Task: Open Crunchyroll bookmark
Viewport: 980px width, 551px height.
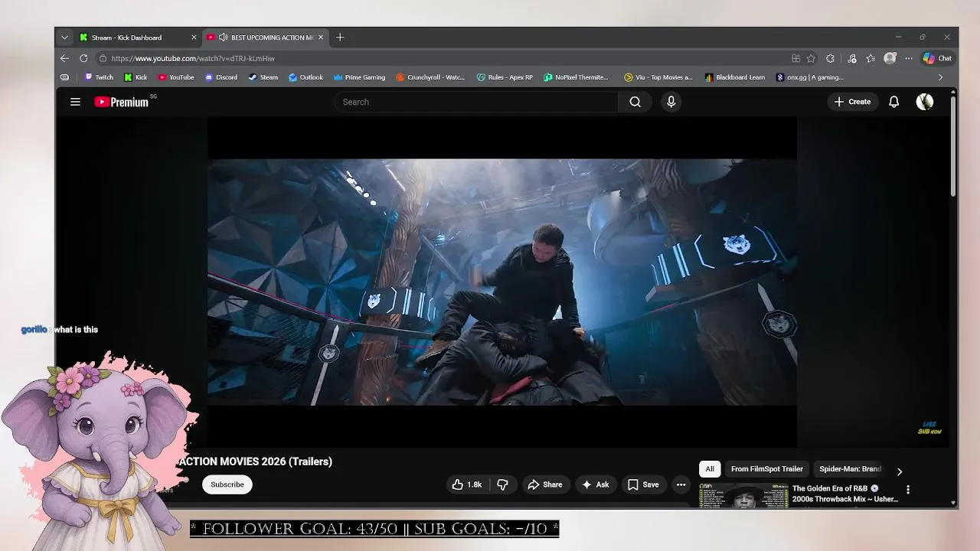Action: (430, 77)
